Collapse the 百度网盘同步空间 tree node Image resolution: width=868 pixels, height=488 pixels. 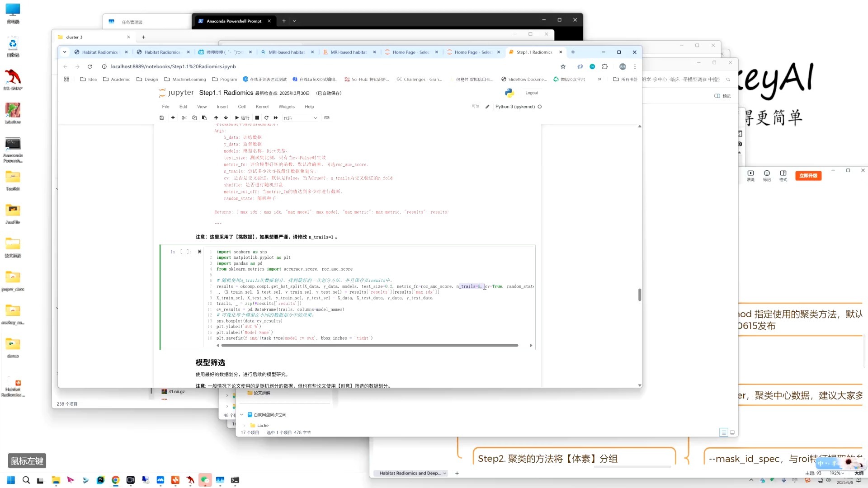coord(241,414)
